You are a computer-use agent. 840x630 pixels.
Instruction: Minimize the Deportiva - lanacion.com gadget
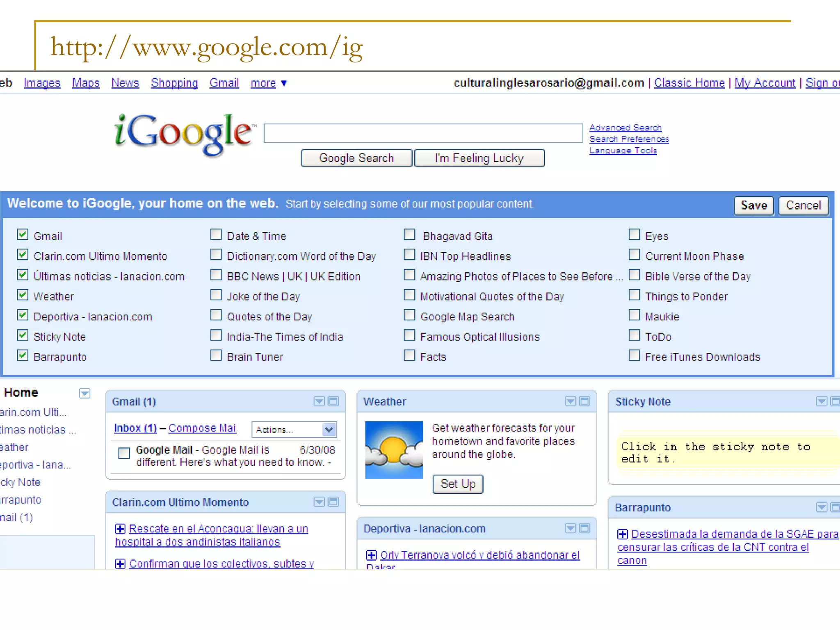click(x=585, y=528)
